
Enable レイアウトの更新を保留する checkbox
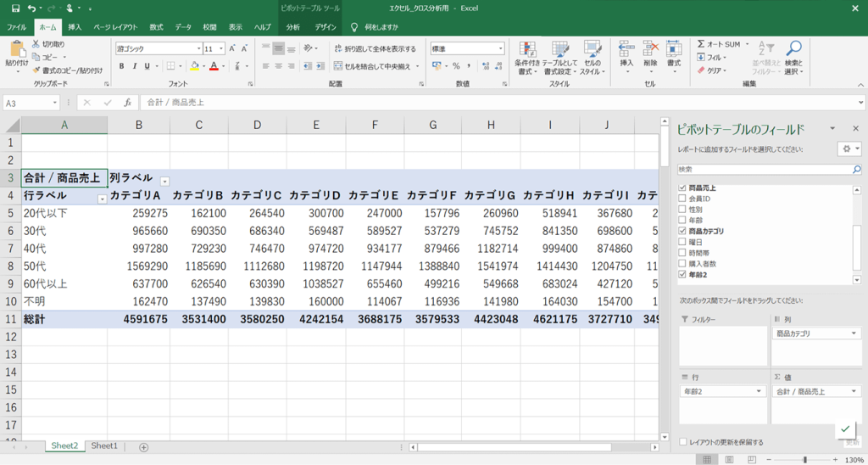(x=683, y=442)
